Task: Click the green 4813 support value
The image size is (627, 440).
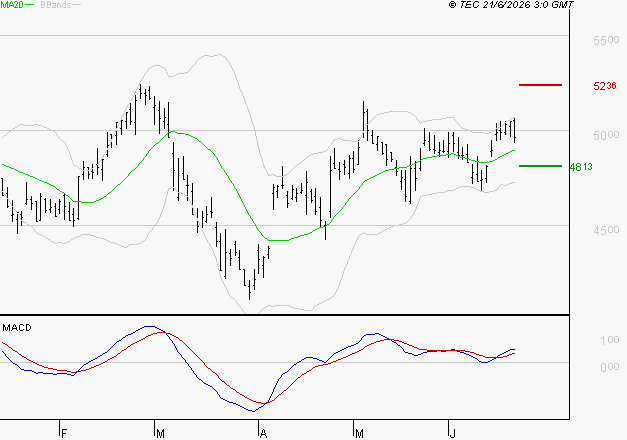Action: (x=581, y=167)
